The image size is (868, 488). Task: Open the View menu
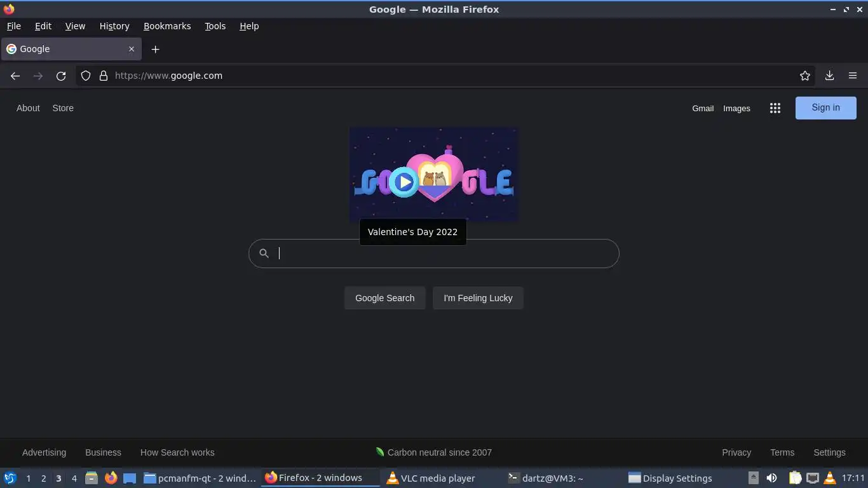pos(75,26)
